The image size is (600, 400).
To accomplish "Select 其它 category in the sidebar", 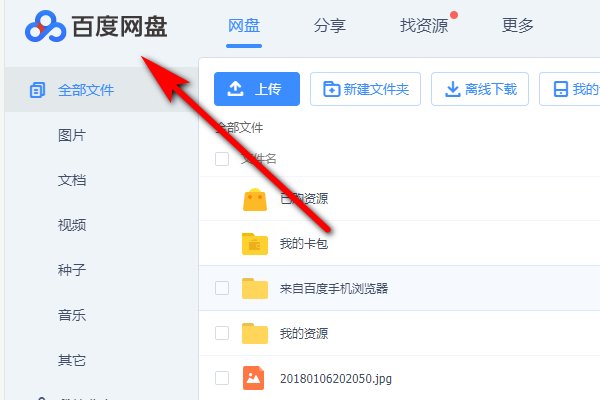I will coord(72,361).
